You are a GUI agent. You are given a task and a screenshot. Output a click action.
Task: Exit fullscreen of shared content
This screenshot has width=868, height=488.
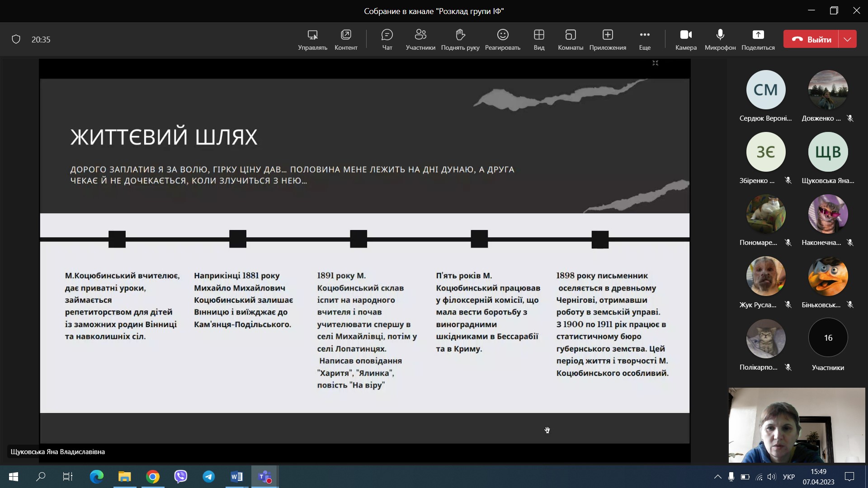point(655,63)
